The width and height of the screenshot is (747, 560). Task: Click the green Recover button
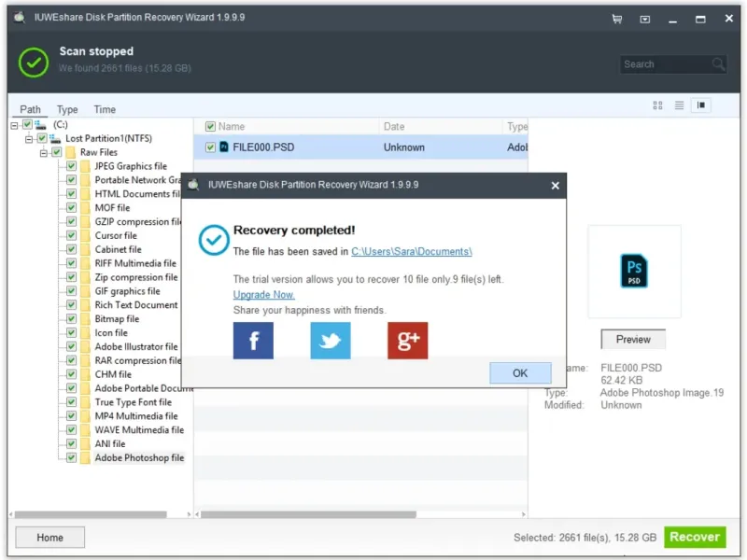coord(695,537)
